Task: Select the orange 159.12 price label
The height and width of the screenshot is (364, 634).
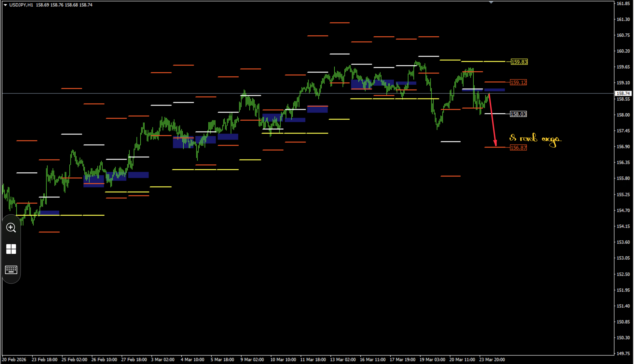Action: coord(518,82)
